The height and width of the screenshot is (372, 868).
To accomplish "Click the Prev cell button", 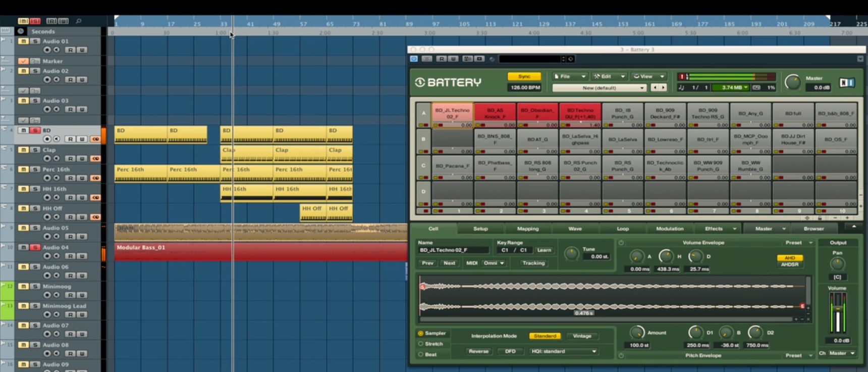I will (x=427, y=263).
